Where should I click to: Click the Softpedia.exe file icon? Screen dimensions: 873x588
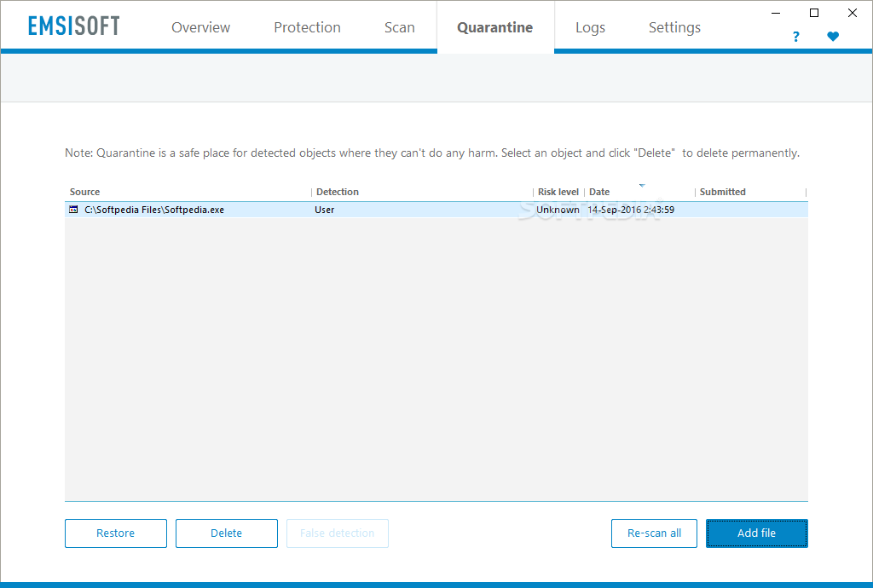click(73, 210)
